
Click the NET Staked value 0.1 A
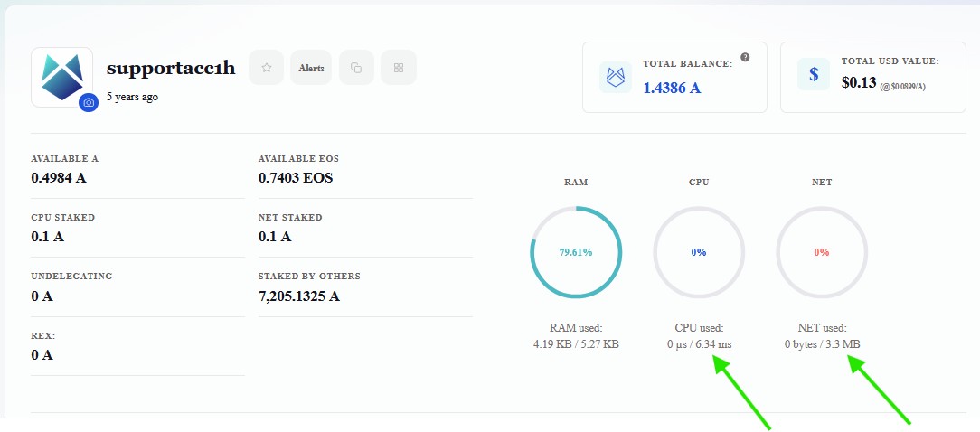pyautogui.click(x=274, y=237)
